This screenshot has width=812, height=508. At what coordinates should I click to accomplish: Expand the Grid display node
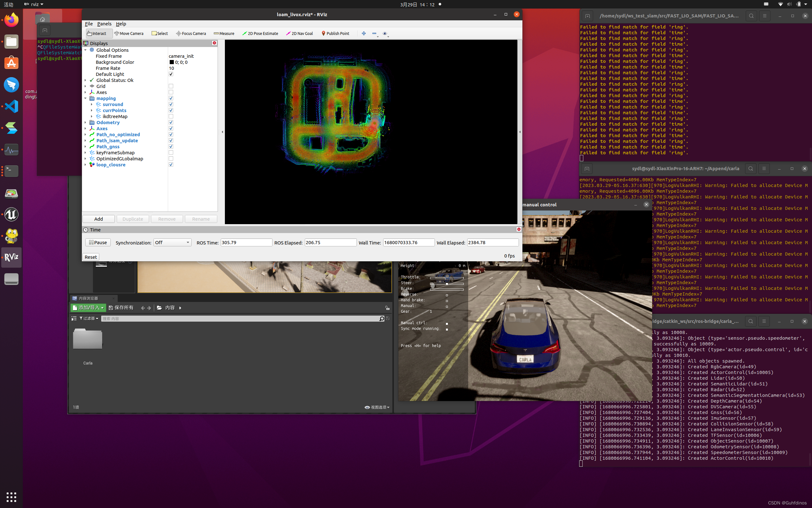[85, 86]
